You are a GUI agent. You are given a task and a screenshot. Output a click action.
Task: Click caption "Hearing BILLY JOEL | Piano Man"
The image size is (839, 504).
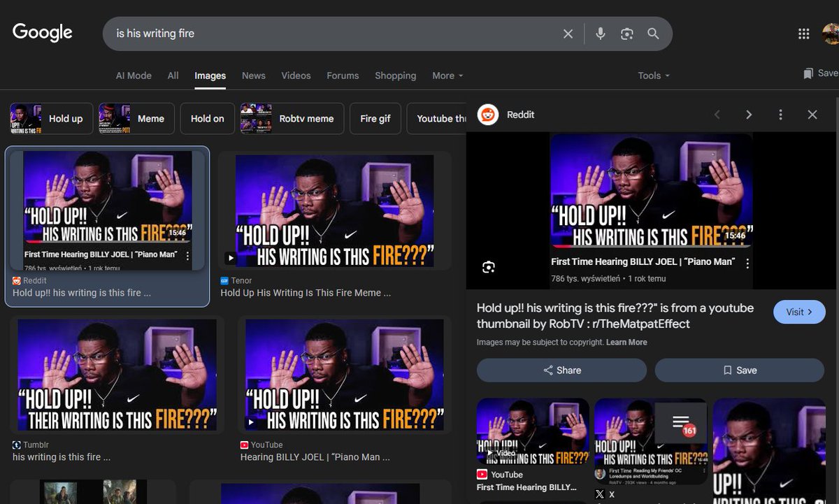(315, 457)
